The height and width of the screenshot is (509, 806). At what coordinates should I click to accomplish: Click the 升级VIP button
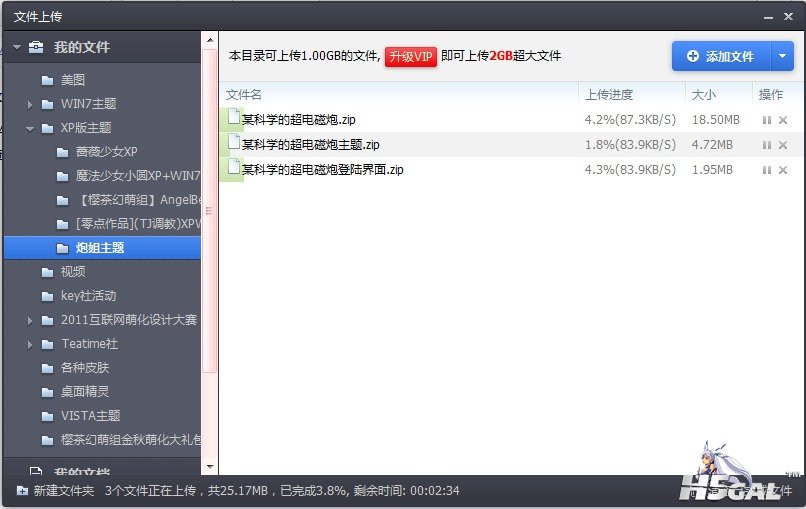coord(411,56)
